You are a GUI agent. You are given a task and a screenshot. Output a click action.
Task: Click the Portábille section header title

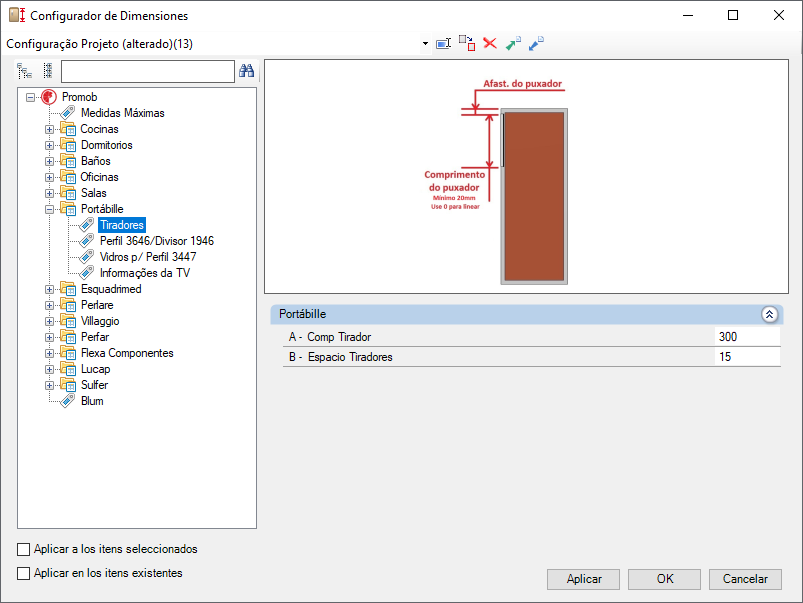coord(302,314)
